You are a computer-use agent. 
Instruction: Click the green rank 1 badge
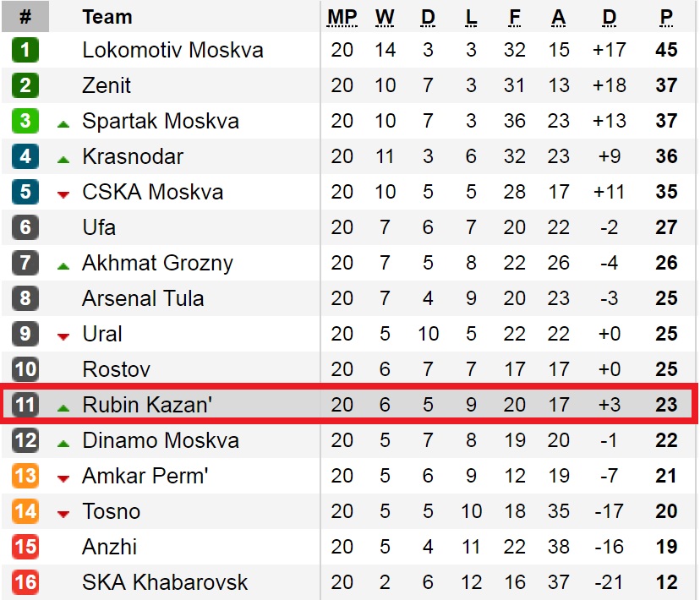pos(25,50)
